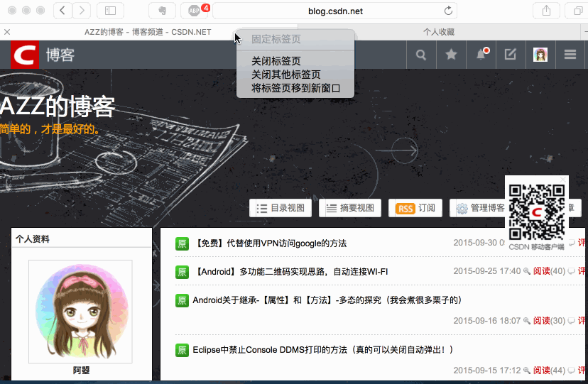The height and width of the screenshot is (384, 588).
Task: Click 原 badge beside Android关于继承 post
Action: click(x=182, y=300)
